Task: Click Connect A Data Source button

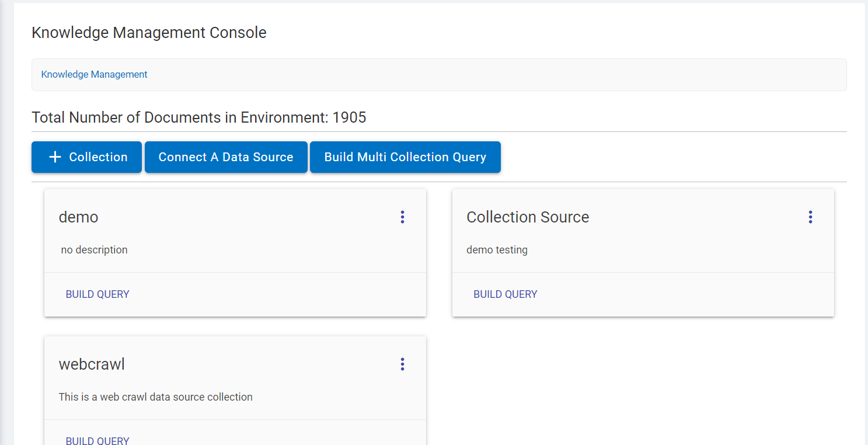Action: click(226, 157)
